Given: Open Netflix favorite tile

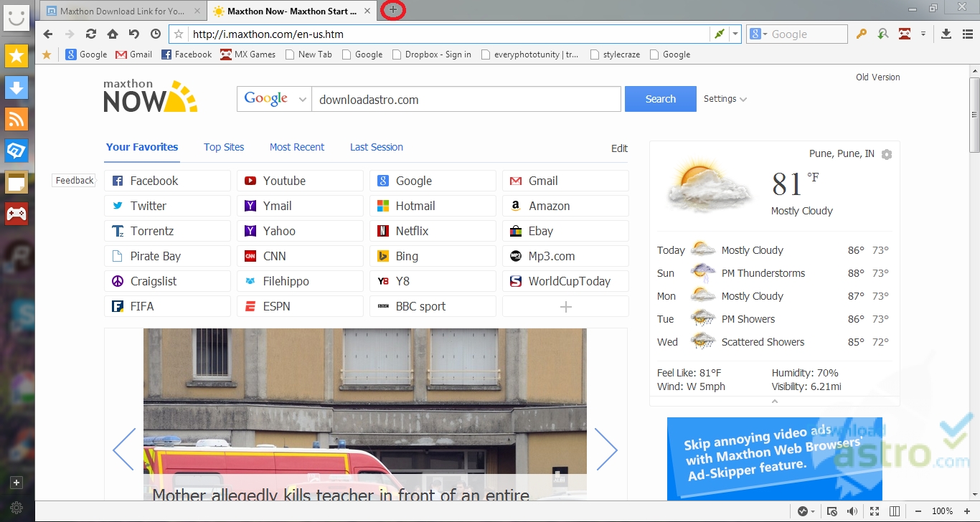Looking at the screenshot, I should [x=433, y=231].
